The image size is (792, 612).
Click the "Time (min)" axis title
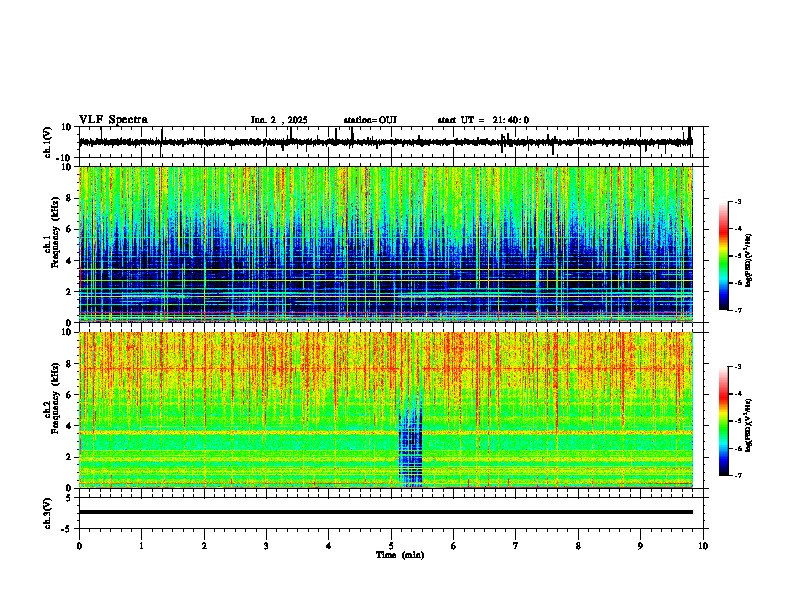(400, 555)
